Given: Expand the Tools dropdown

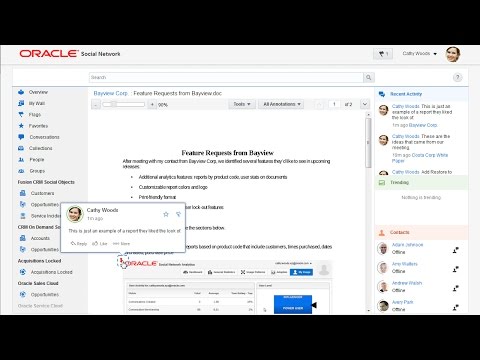Looking at the screenshot, I should click(x=242, y=104).
